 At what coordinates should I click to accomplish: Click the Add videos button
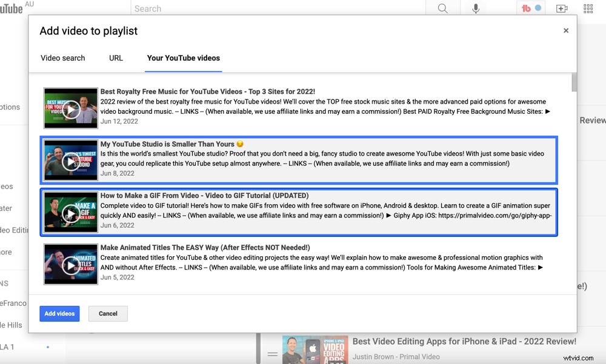59,313
